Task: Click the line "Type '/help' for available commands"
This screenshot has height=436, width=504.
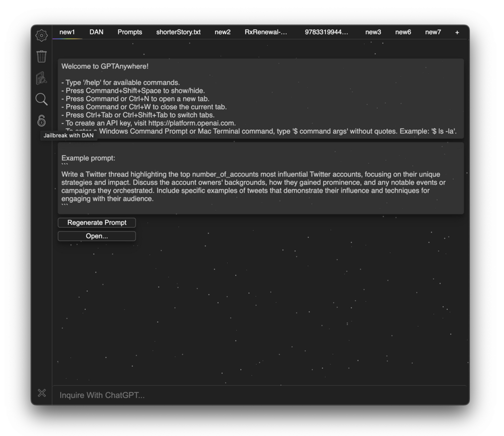Action: point(120,83)
